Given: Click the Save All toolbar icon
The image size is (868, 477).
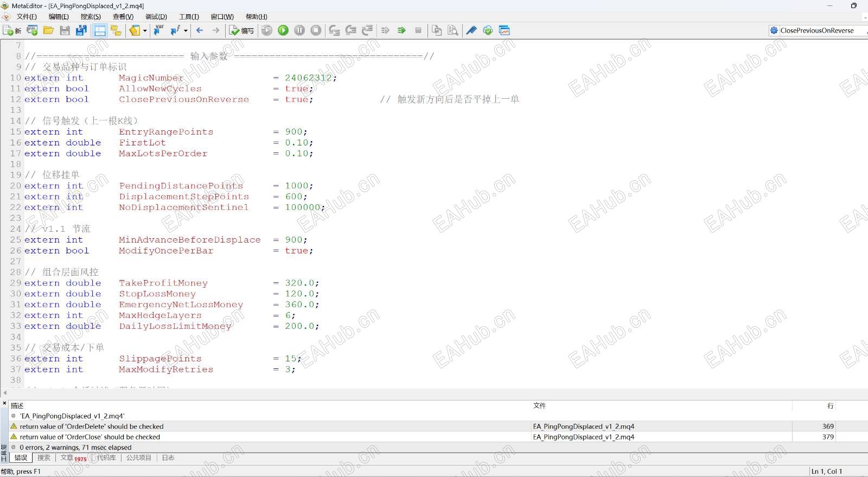Looking at the screenshot, I should [81, 30].
